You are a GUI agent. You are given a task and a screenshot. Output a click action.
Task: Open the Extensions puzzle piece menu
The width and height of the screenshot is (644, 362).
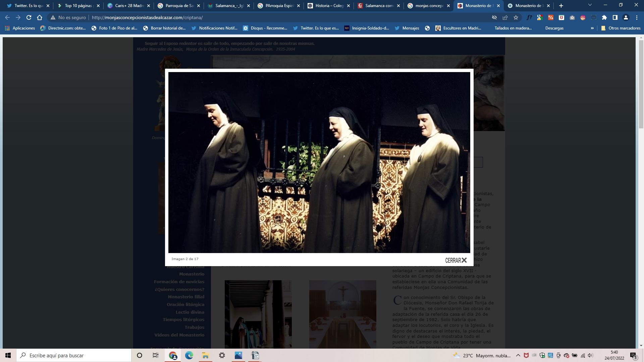(x=604, y=17)
